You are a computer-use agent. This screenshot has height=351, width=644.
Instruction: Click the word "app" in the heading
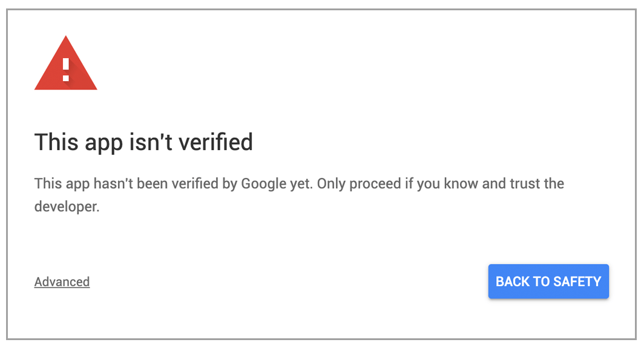[x=103, y=145]
